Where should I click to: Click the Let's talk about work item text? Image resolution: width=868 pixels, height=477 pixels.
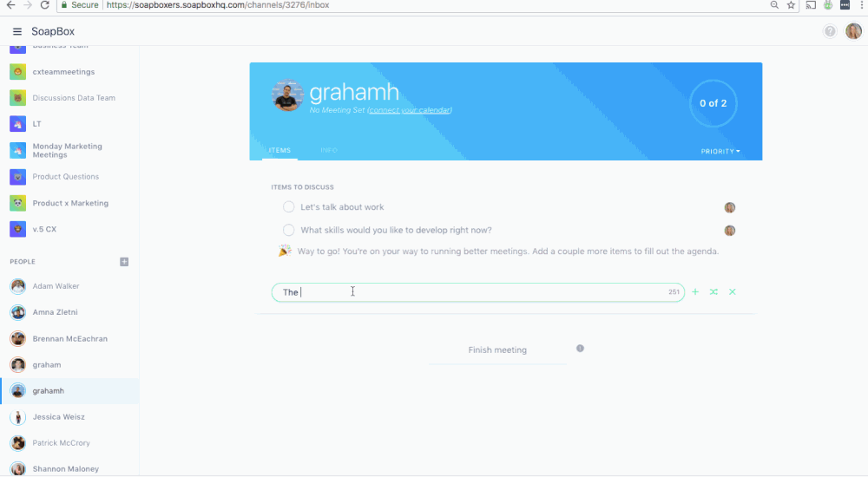(x=342, y=207)
